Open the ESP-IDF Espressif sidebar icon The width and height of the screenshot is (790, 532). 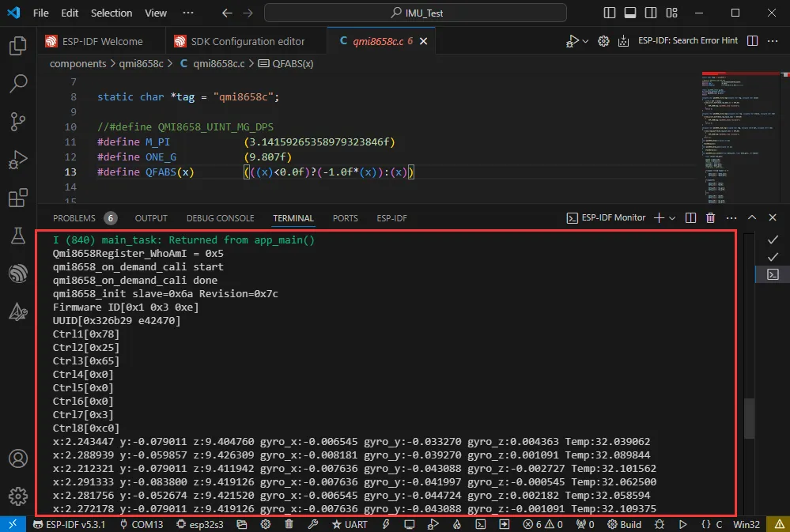pyautogui.click(x=17, y=274)
